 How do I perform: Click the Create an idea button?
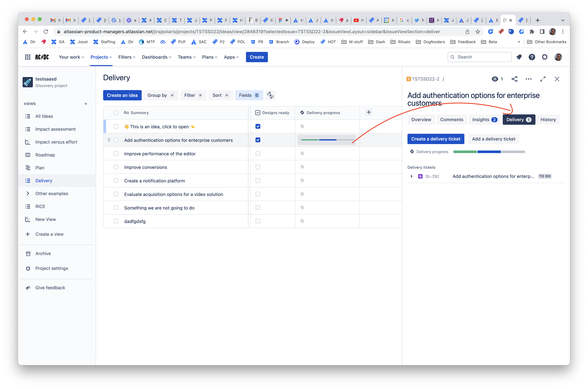(x=122, y=95)
